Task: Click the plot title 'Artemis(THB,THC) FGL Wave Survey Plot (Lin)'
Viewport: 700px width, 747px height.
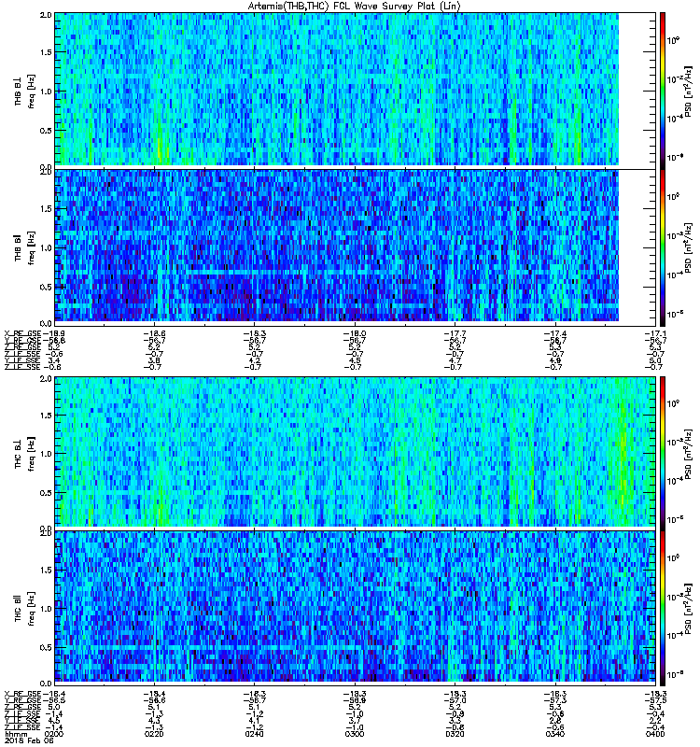Action: coord(354,7)
